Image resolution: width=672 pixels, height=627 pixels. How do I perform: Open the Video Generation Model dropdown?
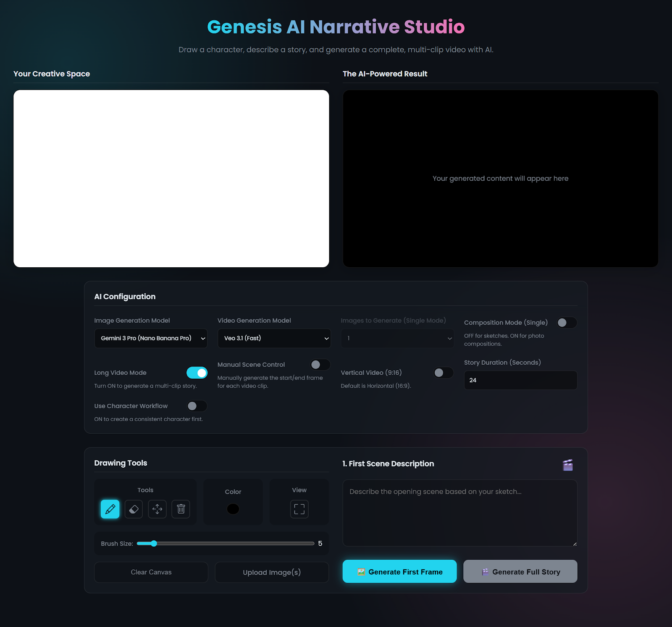click(274, 338)
